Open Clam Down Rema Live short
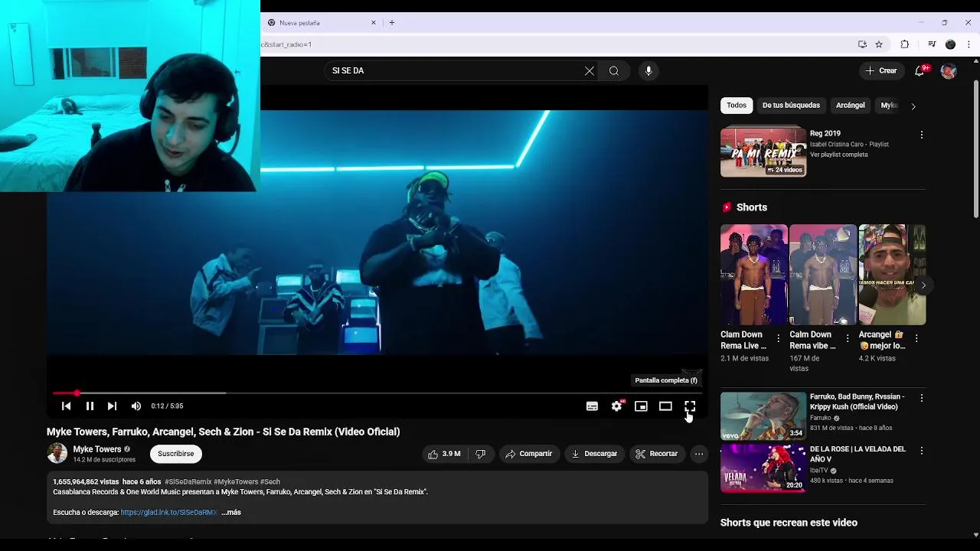The width and height of the screenshot is (980, 551). 753,275
